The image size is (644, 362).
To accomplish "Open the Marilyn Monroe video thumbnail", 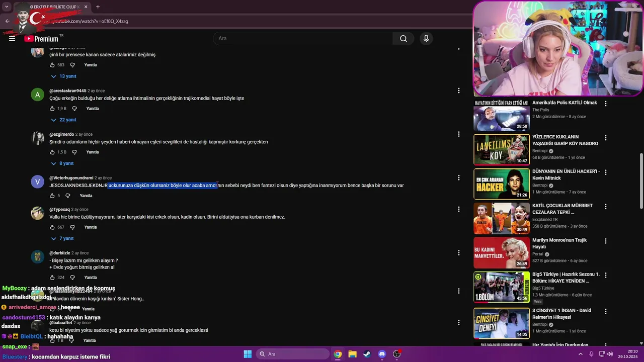I will [x=501, y=252].
